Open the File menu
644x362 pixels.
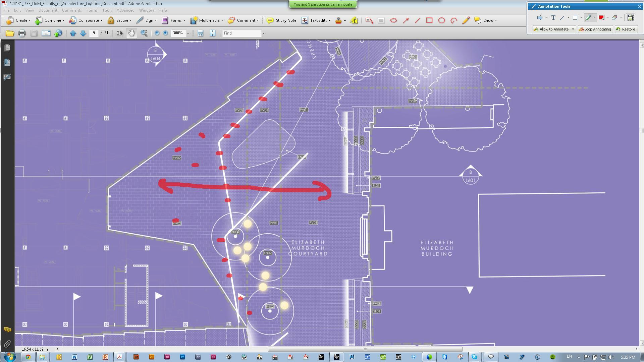click(6, 10)
